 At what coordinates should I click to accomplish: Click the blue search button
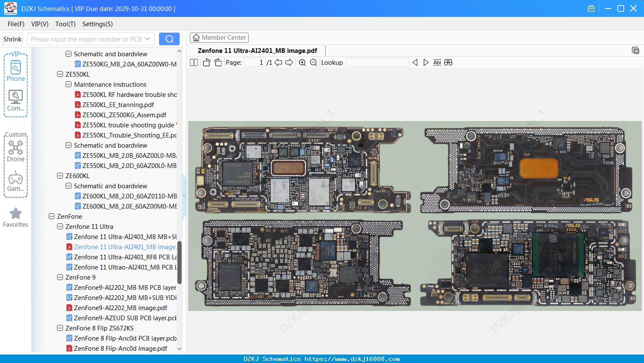click(169, 39)
